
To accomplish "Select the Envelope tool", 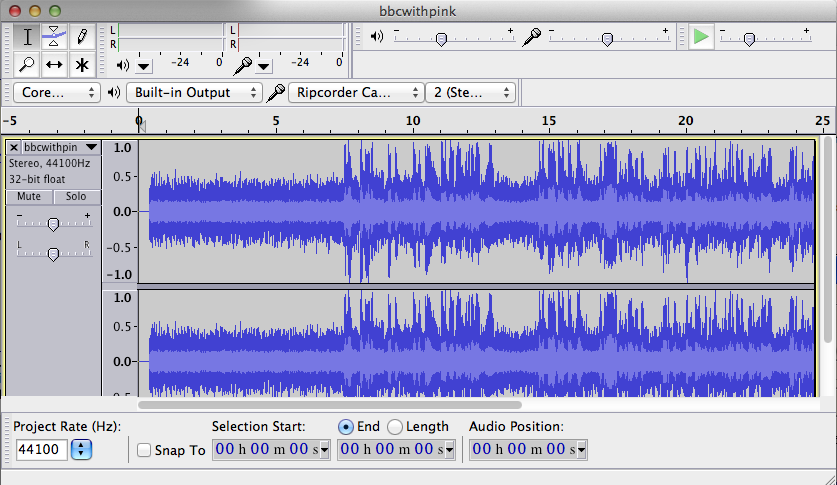I will [54, 37].
